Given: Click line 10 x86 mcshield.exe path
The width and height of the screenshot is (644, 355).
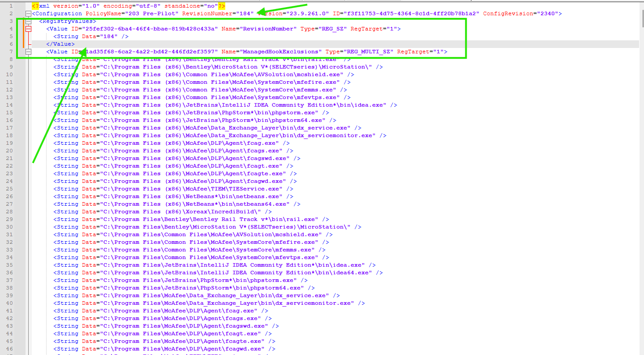Looking at the screenshot, I should 222,74.
